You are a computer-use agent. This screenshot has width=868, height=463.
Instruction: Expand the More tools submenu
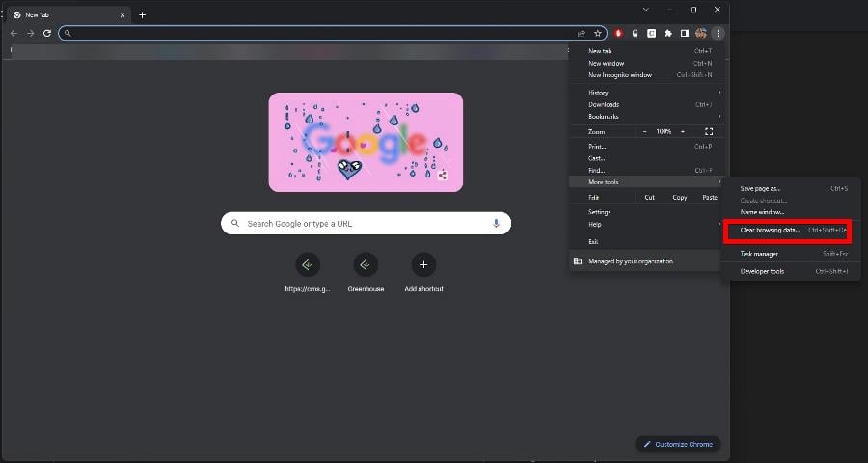coord(645,182)
